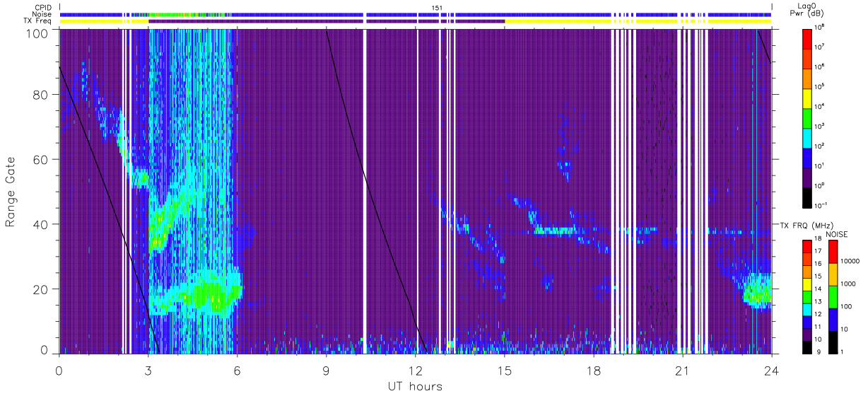The width and height of the screenshot is (868, 401).
Task: Click the cyan segment of the Lag0 Pwr colorbar
Action: (x=807, y=137)
